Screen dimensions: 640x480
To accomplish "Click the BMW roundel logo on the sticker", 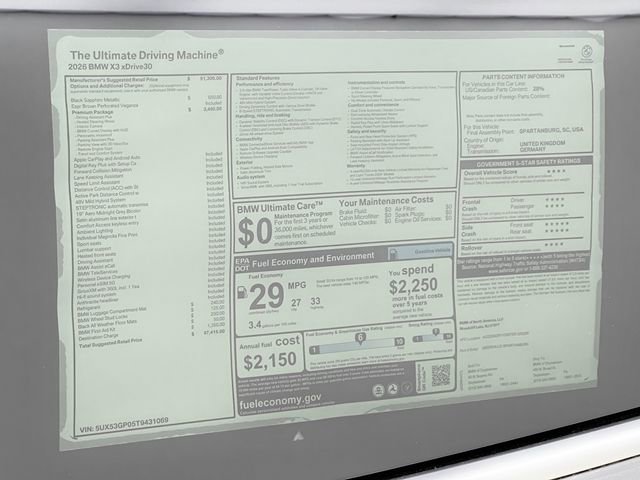I will point(587,52).
